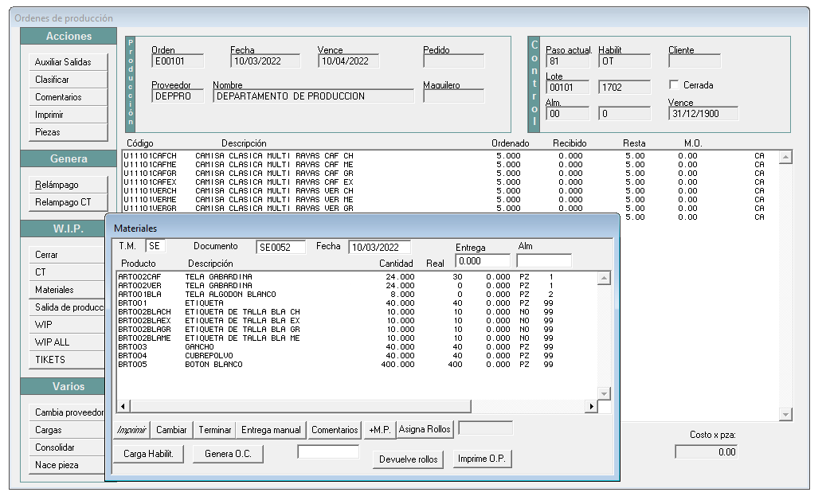Click the Entrega field showing 0.000
The height and width of the screenshot is (504, 826).
pyautogui.click(x=483, y=260)
